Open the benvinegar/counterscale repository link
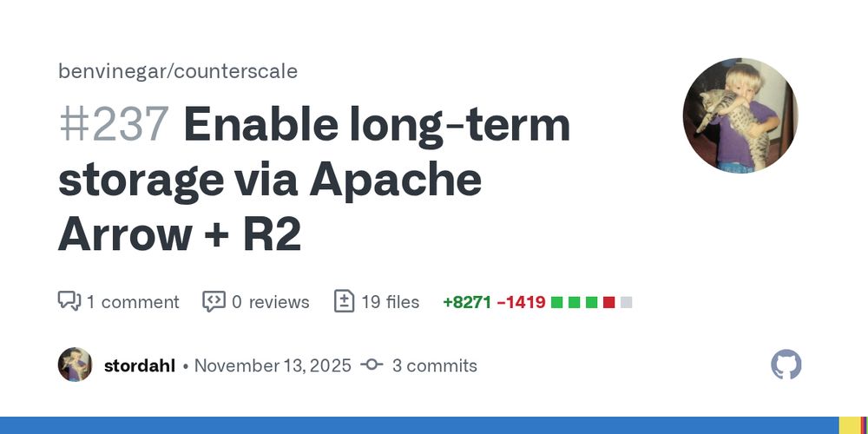 point(178,71)
